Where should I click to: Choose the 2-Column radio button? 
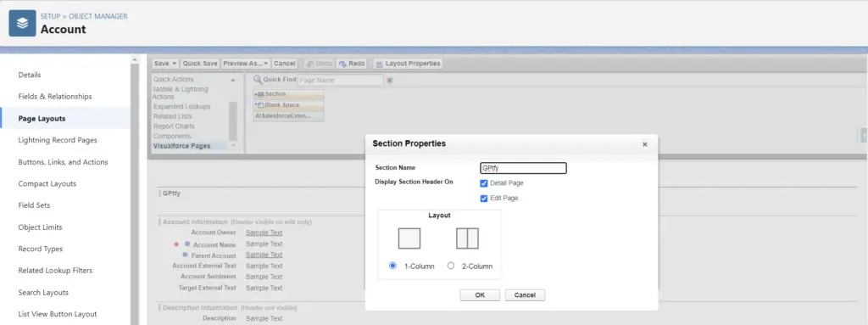point(451,266)
